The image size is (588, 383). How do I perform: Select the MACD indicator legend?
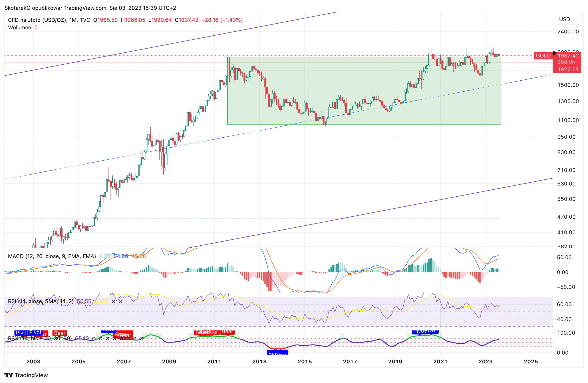point(52,256)
